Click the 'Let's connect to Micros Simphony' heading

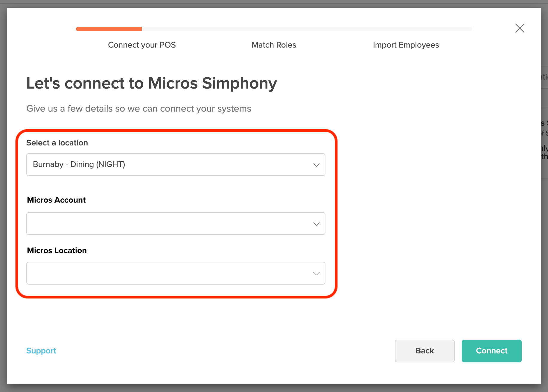(151, 83)
